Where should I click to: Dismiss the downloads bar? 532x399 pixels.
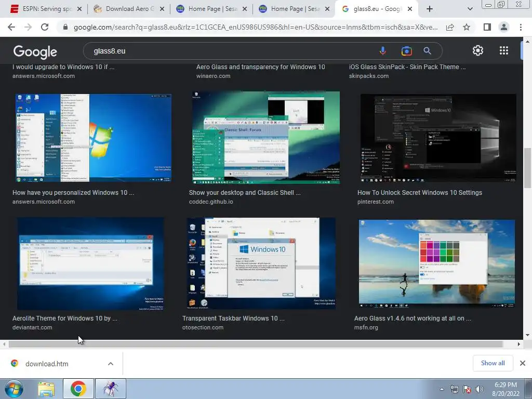pyautogui.click(x=523, y=363)
